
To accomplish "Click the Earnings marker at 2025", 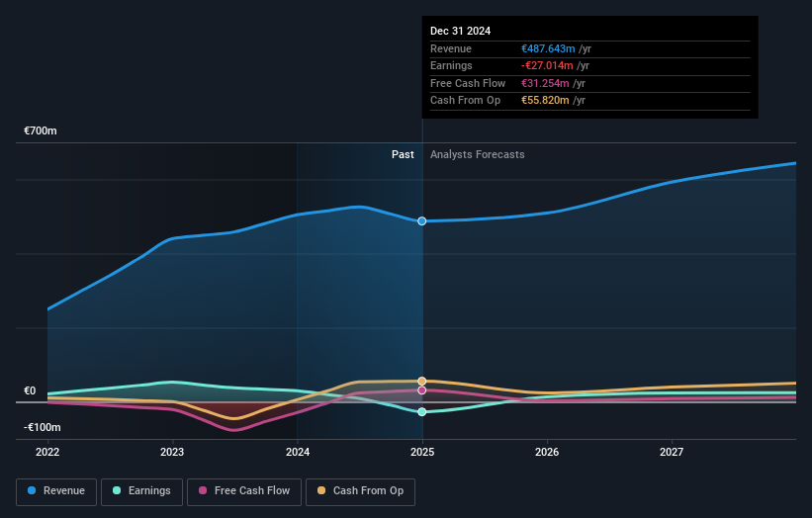I will (x=422, y=412).
